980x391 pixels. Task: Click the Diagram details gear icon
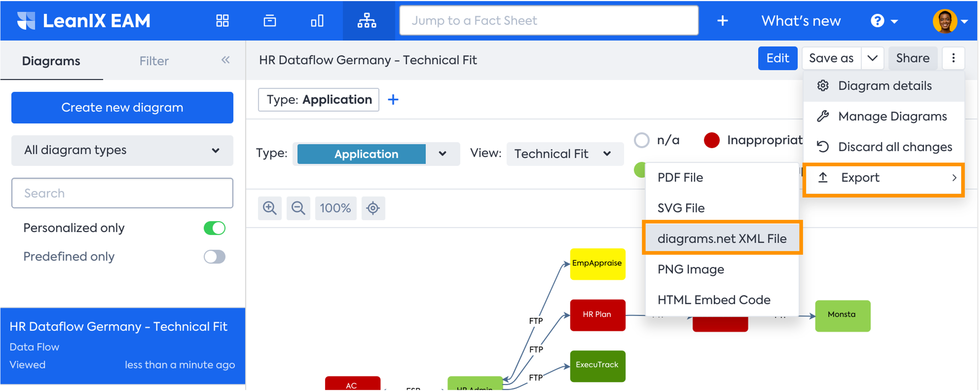[x=823, y=86]
